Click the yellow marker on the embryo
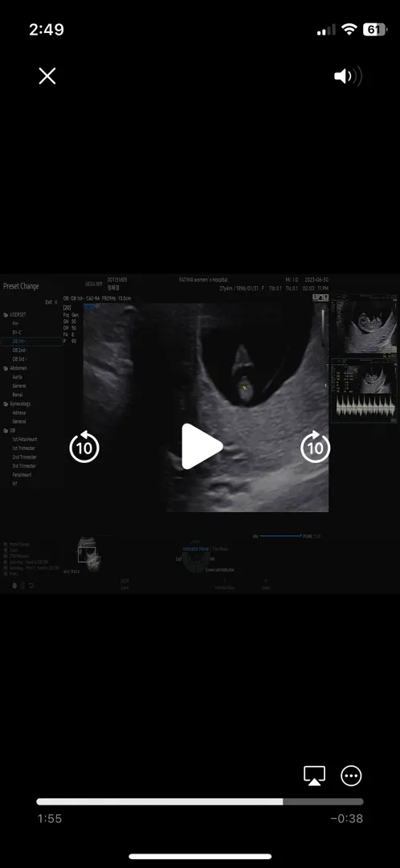This screenshot has width=400, height=868. [244, 388]
